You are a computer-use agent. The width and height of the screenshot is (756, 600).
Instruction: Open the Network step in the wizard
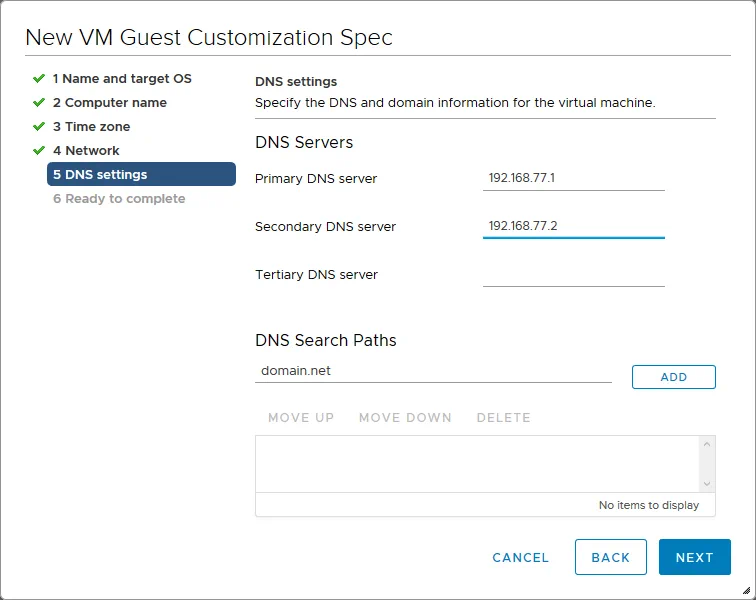(x=86, y=150)
